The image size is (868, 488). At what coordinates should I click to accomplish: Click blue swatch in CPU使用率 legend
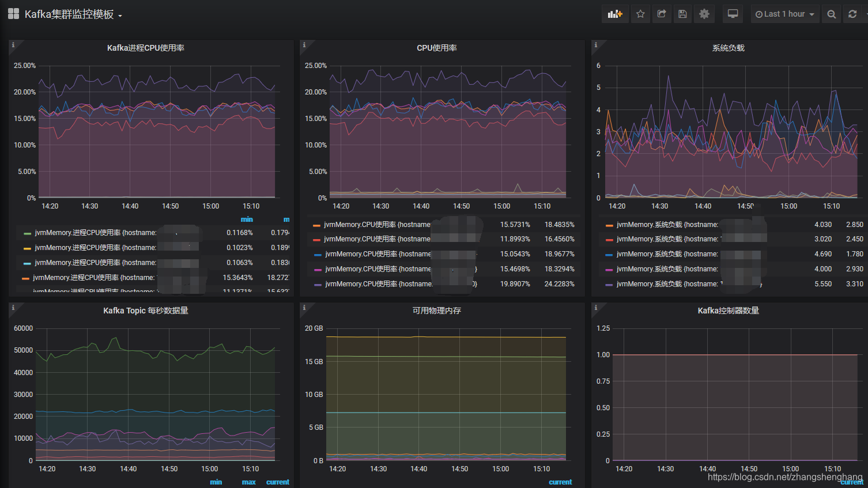(x=318, y=255)
